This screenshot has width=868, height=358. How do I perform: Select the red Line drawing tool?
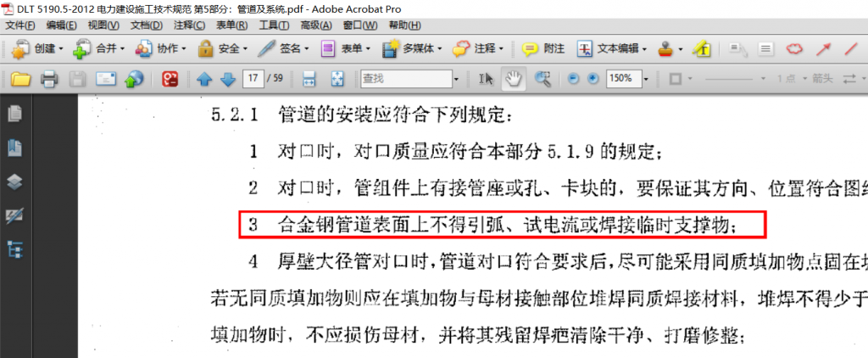851,48
